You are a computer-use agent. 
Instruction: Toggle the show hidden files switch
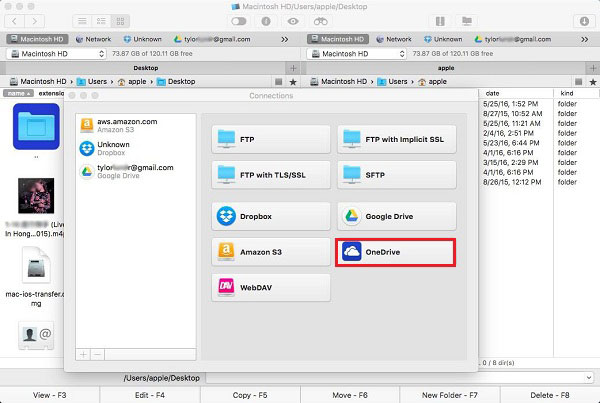[x=240, y=20]
